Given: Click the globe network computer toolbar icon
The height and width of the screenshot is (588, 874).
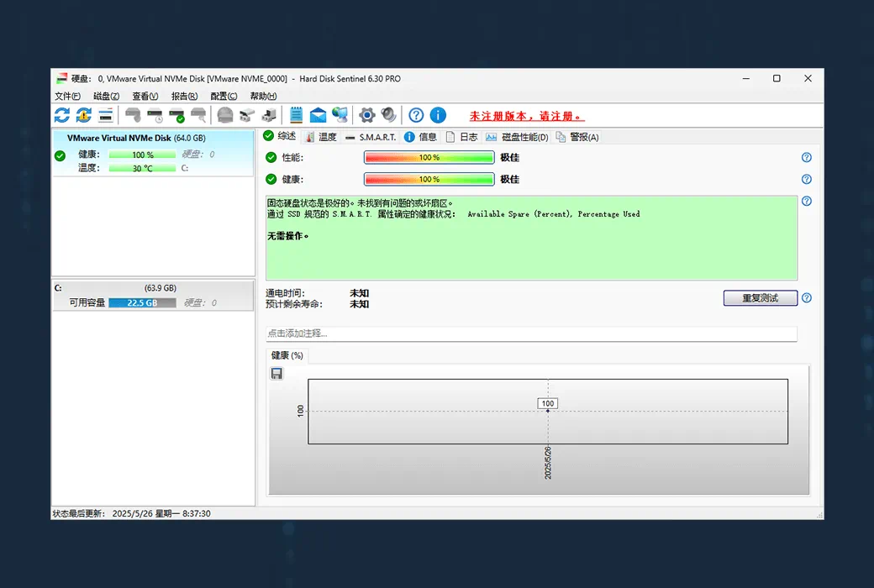Looking at the screenshot, I should point(340,115).
